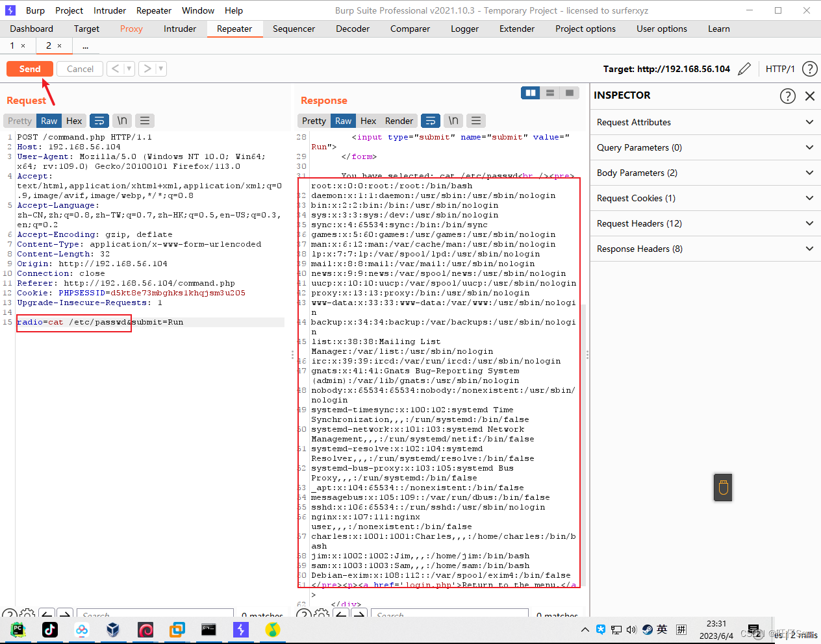Open Request hamburger options menu

(x=145, y=121)
